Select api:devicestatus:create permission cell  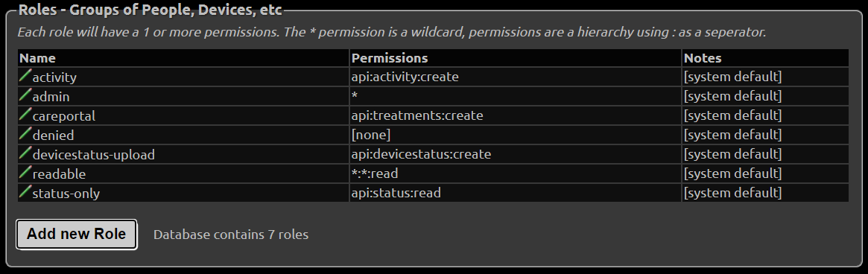pos(516,154)
